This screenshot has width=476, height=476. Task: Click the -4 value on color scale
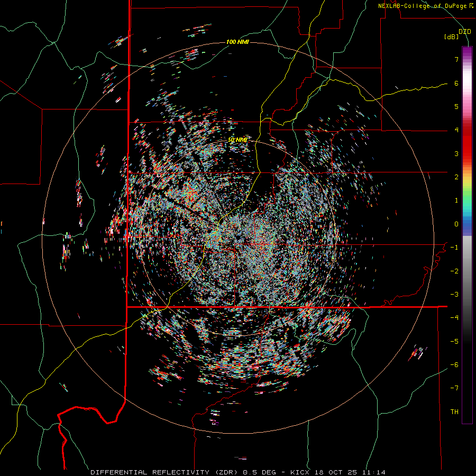454,318
